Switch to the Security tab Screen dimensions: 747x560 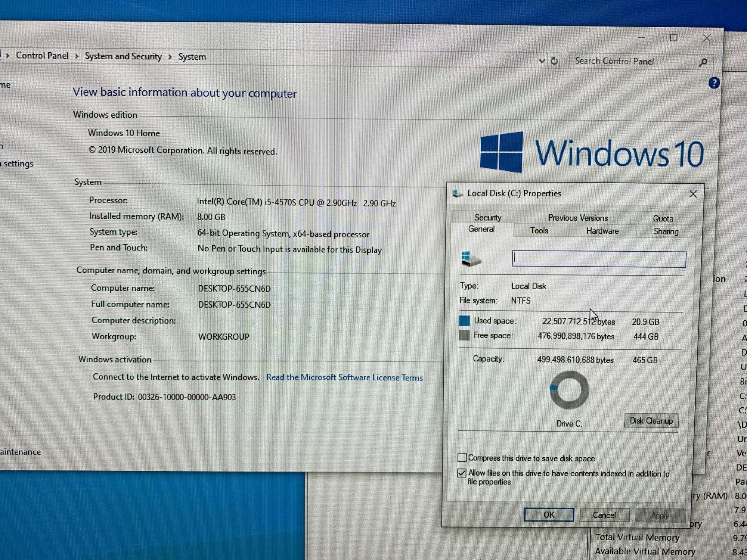tap(488, 217)
